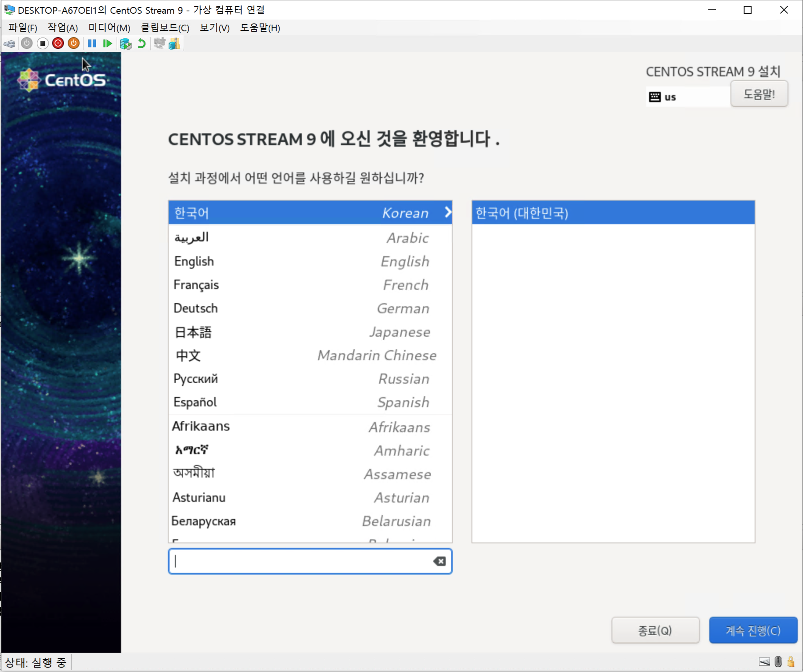Open the 파일(F) menu
This screenshot has height=672, width=803.
point(23,28)
